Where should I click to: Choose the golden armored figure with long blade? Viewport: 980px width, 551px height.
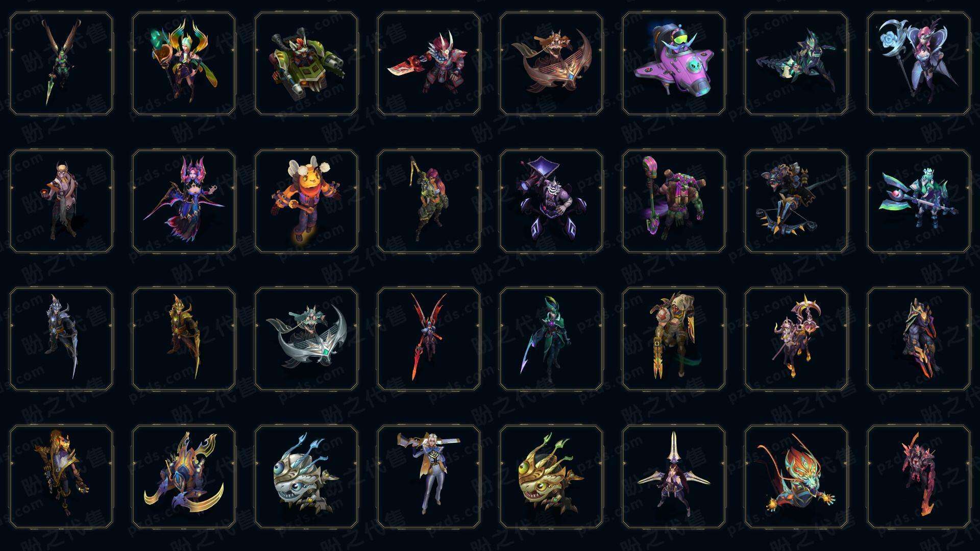pyautogui.click(x=184, y=339)
